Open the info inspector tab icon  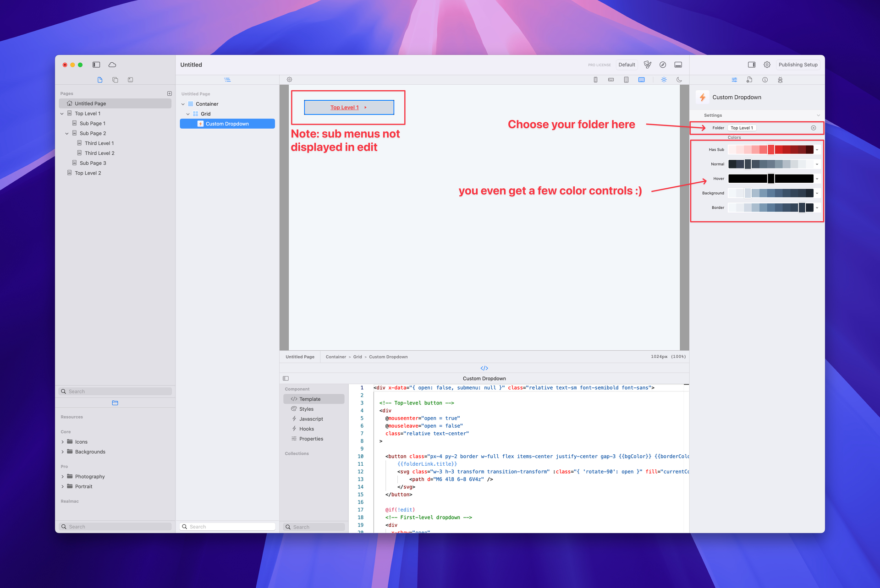tap(765, 80)
